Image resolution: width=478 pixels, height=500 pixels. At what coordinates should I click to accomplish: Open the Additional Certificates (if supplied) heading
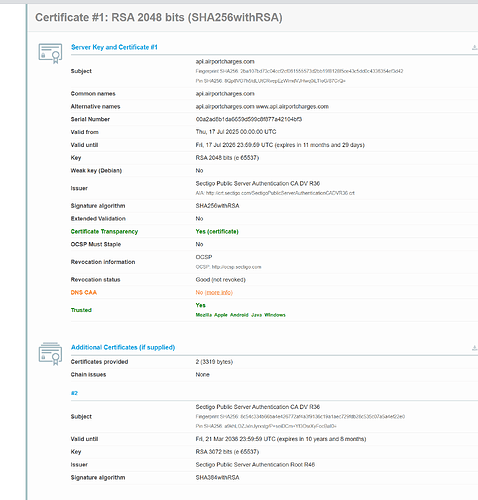[x=123, y=347]
